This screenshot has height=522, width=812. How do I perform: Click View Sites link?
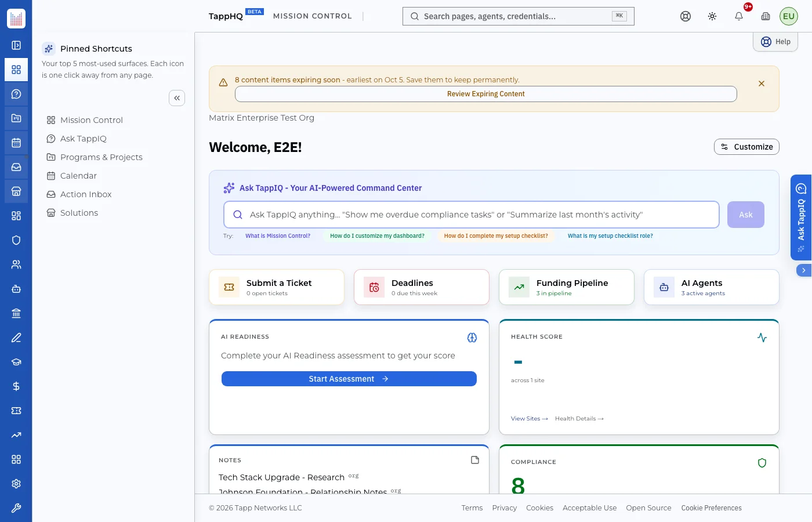[530, 419]
